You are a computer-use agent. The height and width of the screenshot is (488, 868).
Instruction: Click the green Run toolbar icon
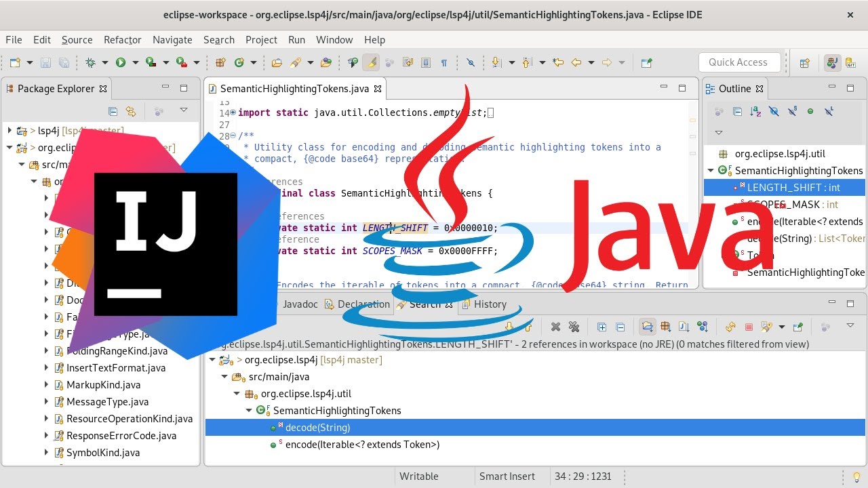tap(121, 62)
